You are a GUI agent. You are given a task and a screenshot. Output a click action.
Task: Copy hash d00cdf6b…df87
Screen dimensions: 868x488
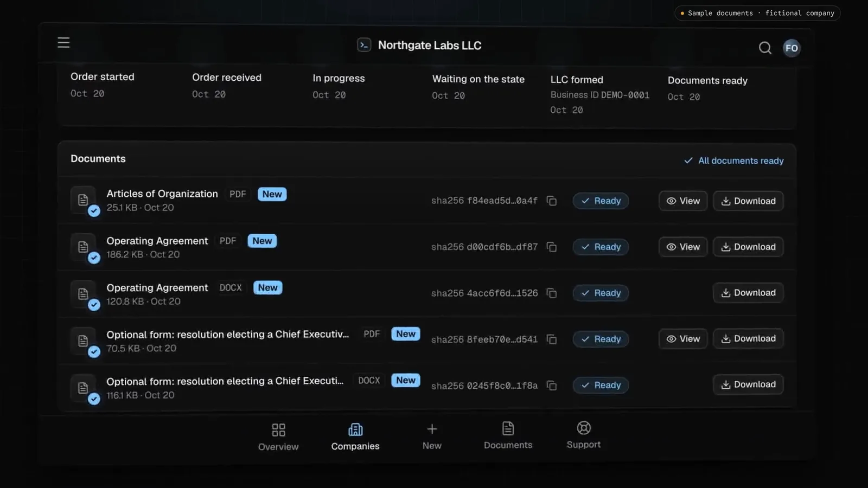[x=552, y=247]
